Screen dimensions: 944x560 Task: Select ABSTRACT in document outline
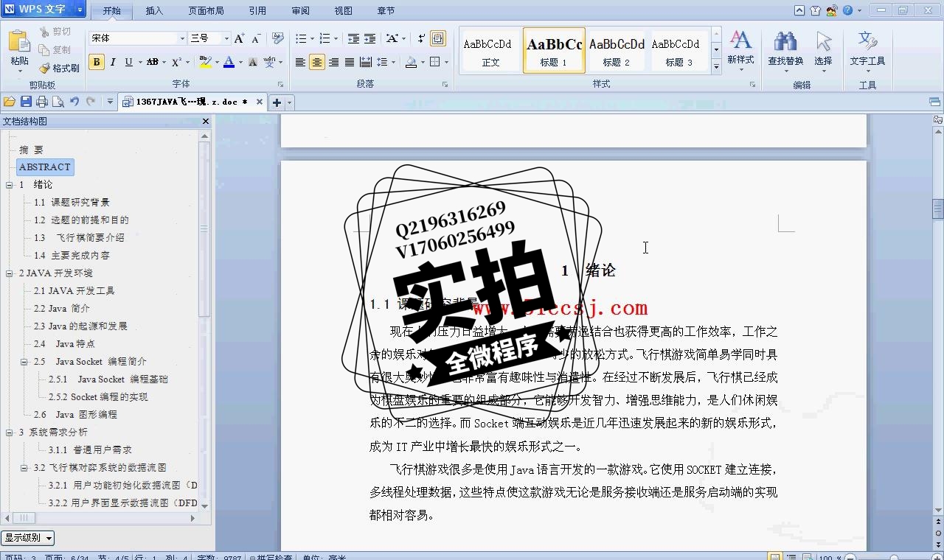click(x=45, y=167)
